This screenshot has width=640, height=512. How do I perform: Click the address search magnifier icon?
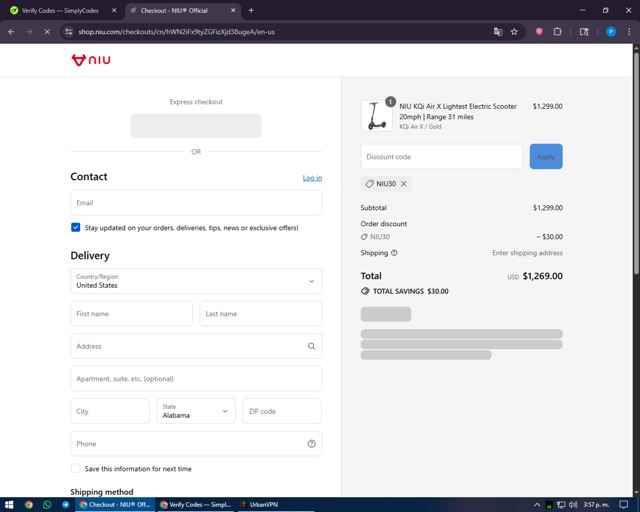[x=311, y=346]
